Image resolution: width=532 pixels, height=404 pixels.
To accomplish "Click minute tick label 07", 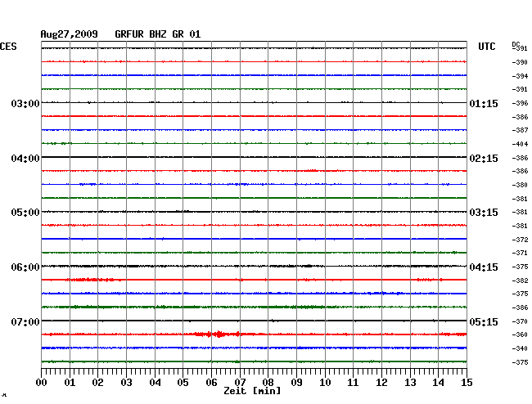I will (x=240, y=383).
